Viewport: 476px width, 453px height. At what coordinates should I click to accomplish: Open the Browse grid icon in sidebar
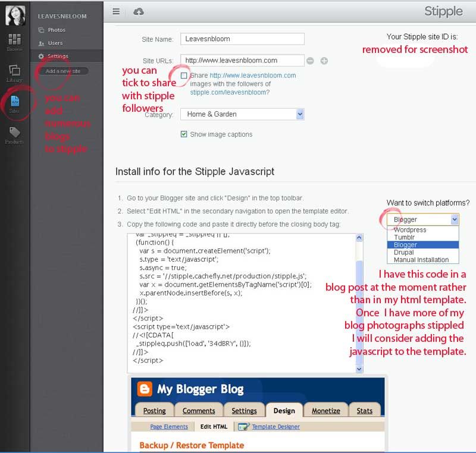pos(14,39)
